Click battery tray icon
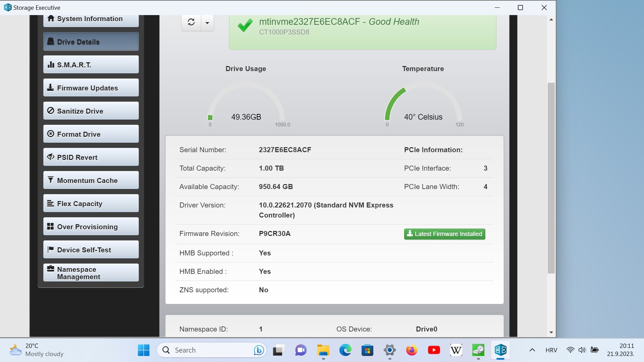The height and width of the screenshot is (362, 644). [x=594, y=350]
